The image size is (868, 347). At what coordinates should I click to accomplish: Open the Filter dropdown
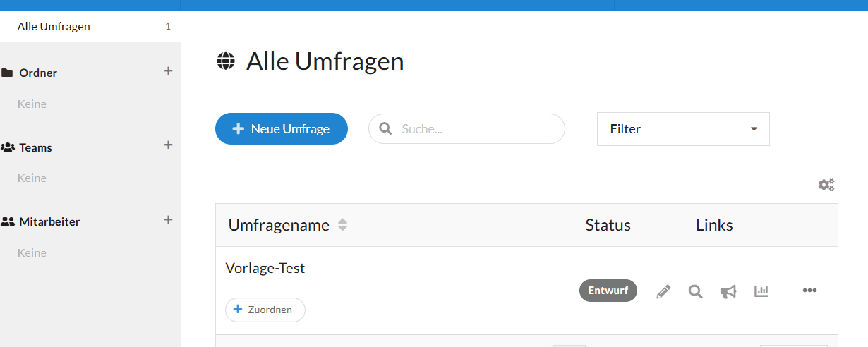point(683,129)
